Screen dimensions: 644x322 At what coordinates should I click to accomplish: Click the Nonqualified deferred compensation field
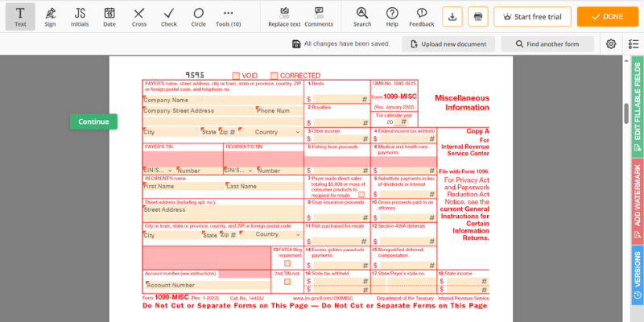(407, 266)
